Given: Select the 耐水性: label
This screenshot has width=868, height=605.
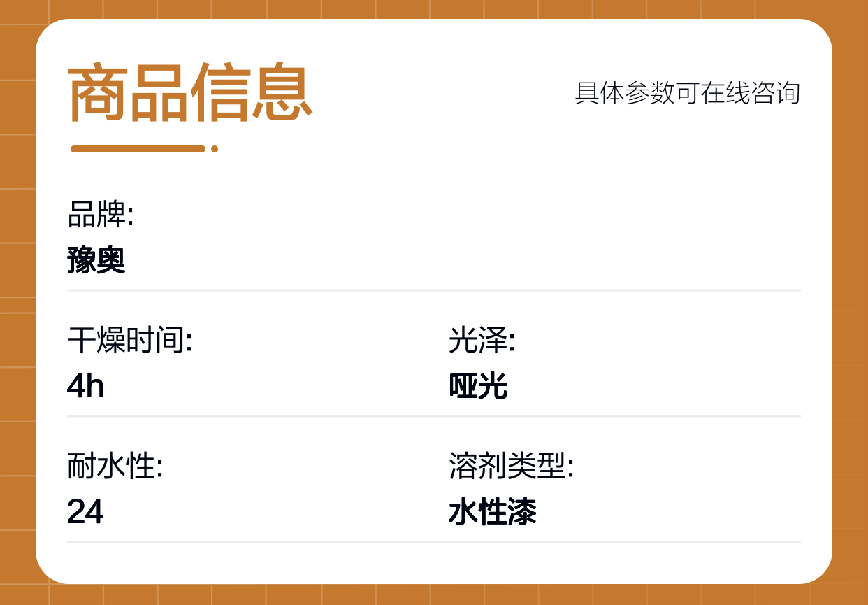Looking at the screenshot, I should point(115,467).
